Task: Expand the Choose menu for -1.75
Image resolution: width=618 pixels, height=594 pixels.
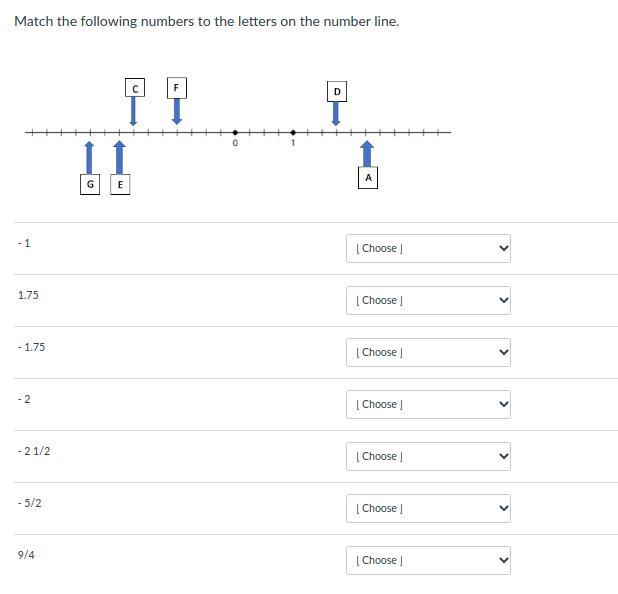Action: pyautogui.click(x=428, y=352)
